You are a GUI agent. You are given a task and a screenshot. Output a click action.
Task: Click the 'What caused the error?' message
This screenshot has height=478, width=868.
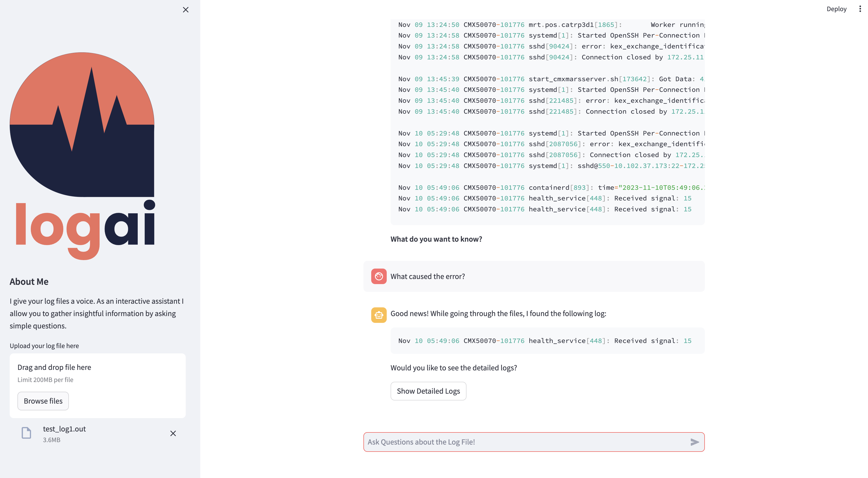coord(428,276)
